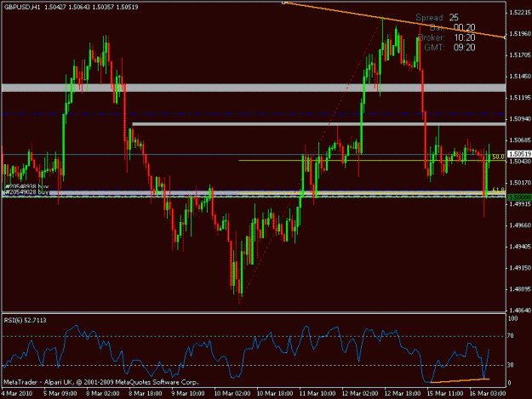Select the orange divergence line on RSI panel

[460, 380]
